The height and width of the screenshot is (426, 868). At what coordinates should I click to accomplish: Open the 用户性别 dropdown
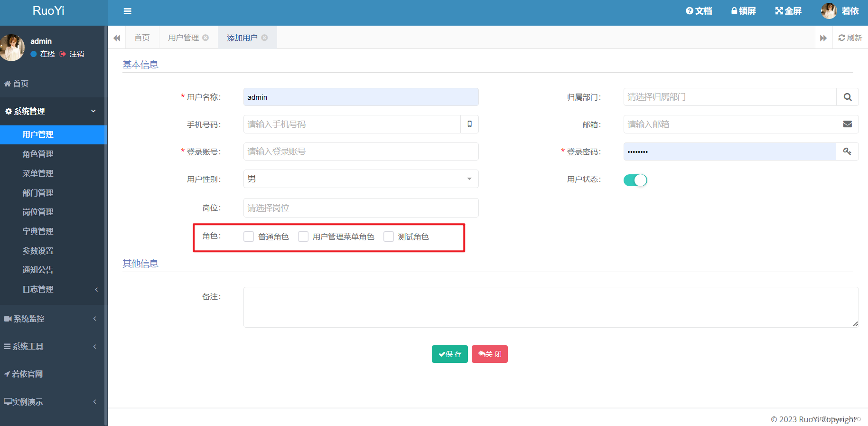click(361, 179)
